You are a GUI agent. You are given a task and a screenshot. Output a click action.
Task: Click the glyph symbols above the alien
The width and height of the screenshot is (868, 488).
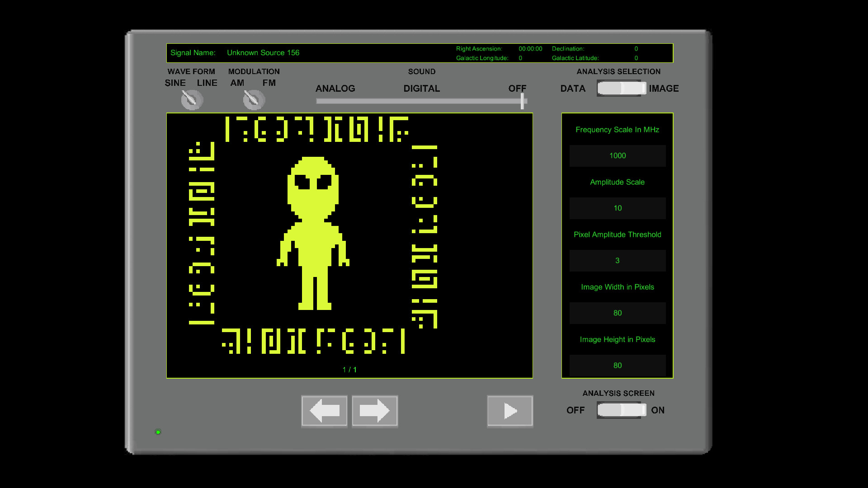316,131
